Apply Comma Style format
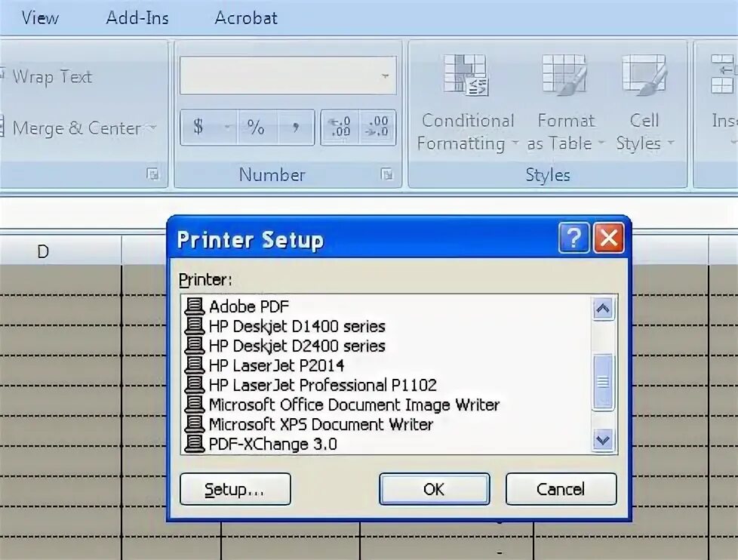The height and width of the screenshot is (560, 738). pos(296,128)
